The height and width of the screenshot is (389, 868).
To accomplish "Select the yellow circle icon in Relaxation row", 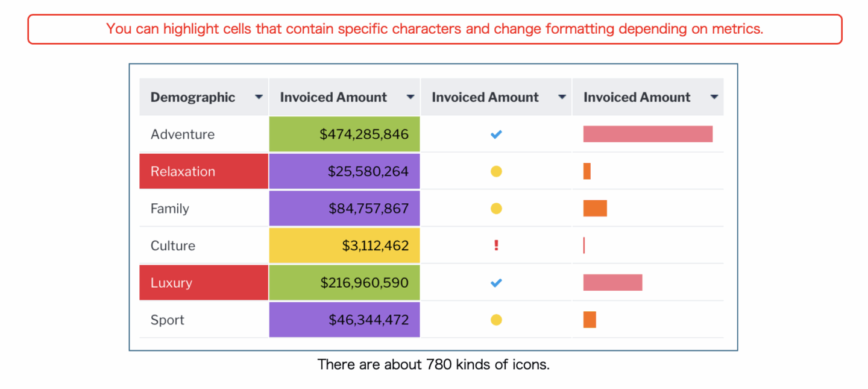I will pos(496,171).
